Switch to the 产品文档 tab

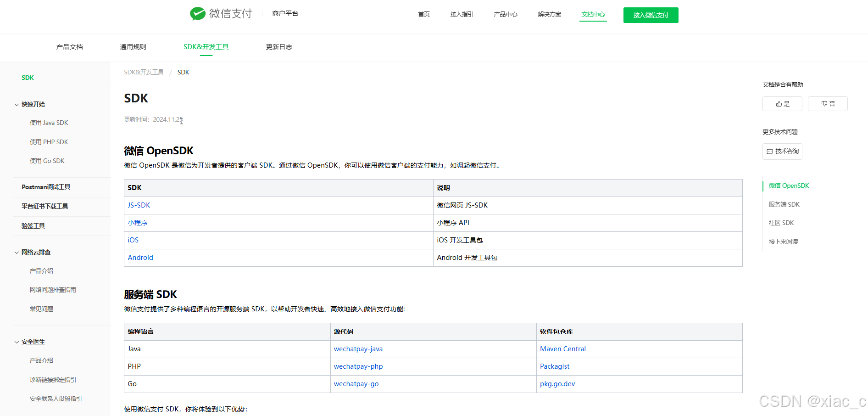coord(70,47)
